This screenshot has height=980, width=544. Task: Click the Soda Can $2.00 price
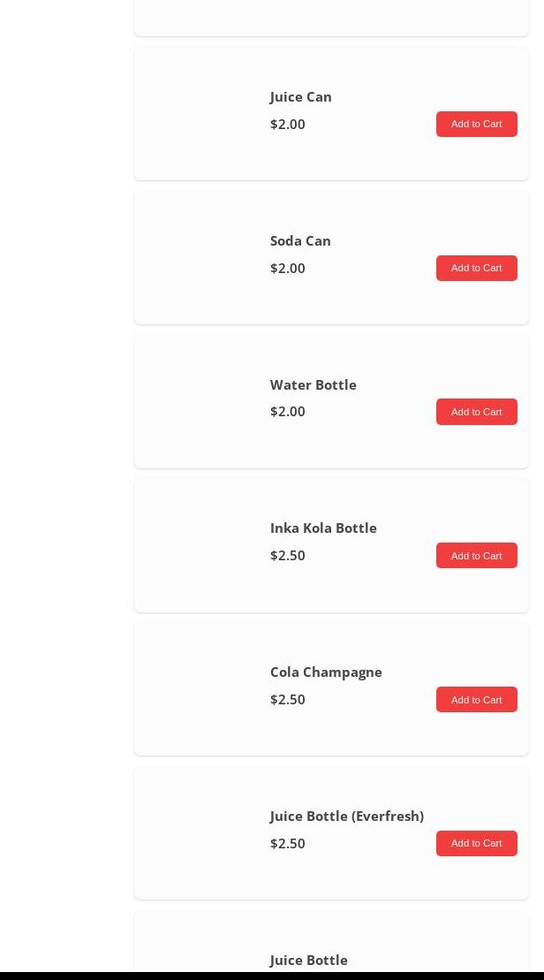287,268
